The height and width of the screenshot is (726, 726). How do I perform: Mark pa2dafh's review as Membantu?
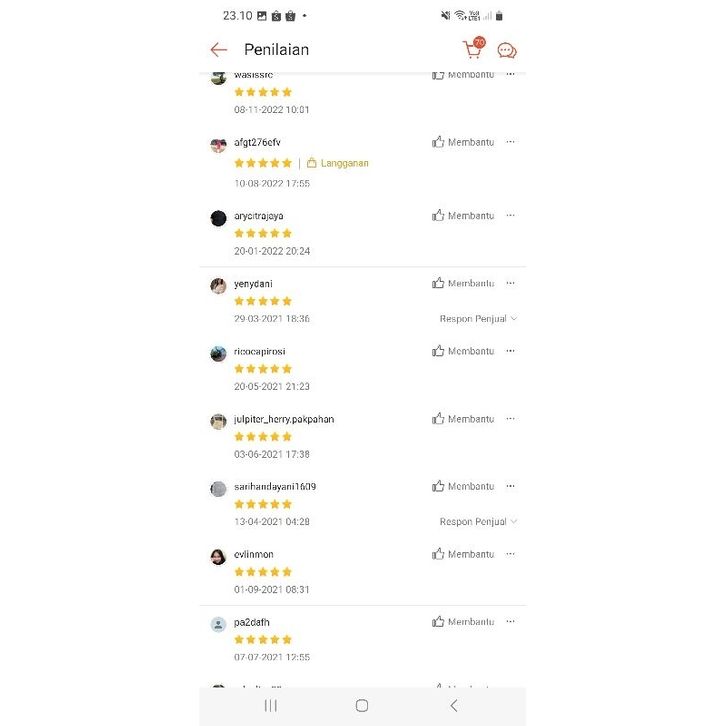pyautogui.click(x=463, y=622)
